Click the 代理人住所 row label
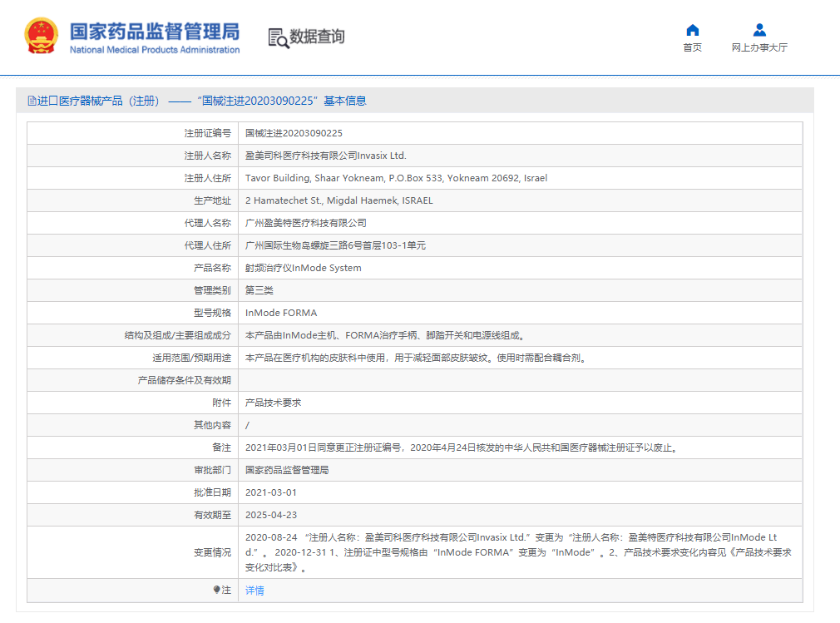 [x=208, y=246]
